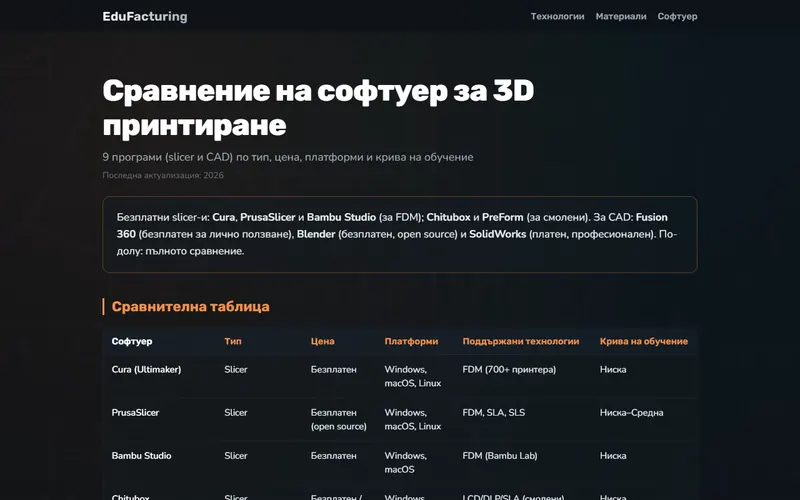Select the Cura (Ultimaker) row name

[146, 369]
